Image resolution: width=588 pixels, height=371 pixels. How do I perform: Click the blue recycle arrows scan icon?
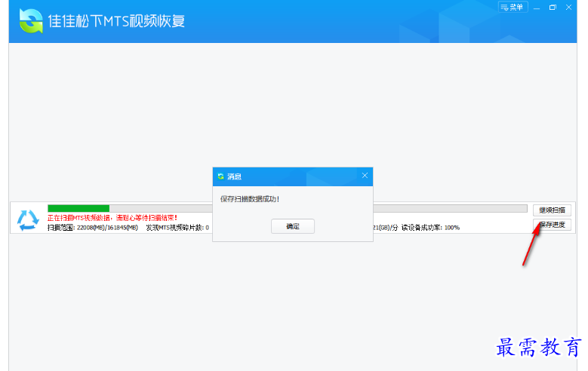[x=28, y=220]
